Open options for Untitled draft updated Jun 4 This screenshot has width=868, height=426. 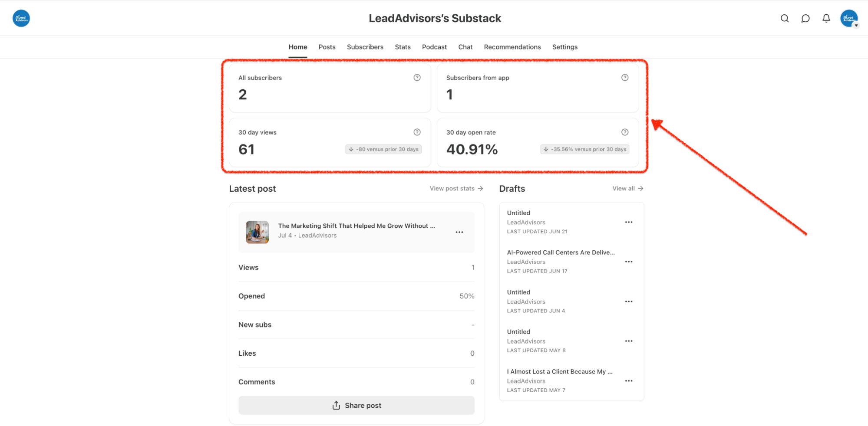tap(628, 301)
